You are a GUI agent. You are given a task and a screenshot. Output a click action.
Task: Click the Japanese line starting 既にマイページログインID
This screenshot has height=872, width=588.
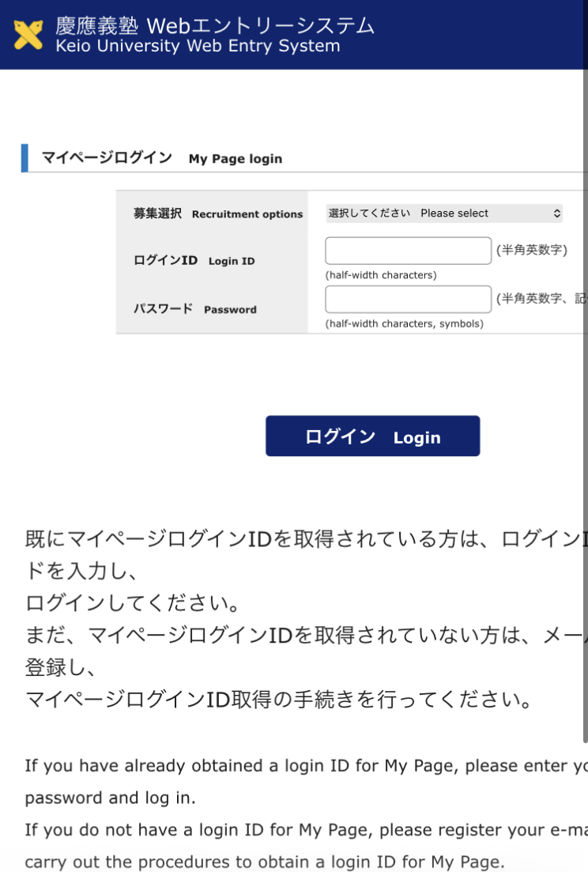pyautogui.click(x=300, y=539)
